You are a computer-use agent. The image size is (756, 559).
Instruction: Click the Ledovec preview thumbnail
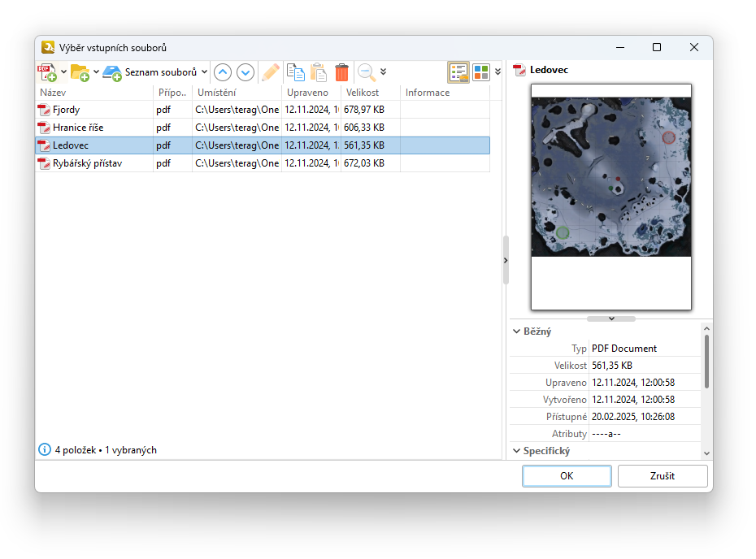[610, 197]
